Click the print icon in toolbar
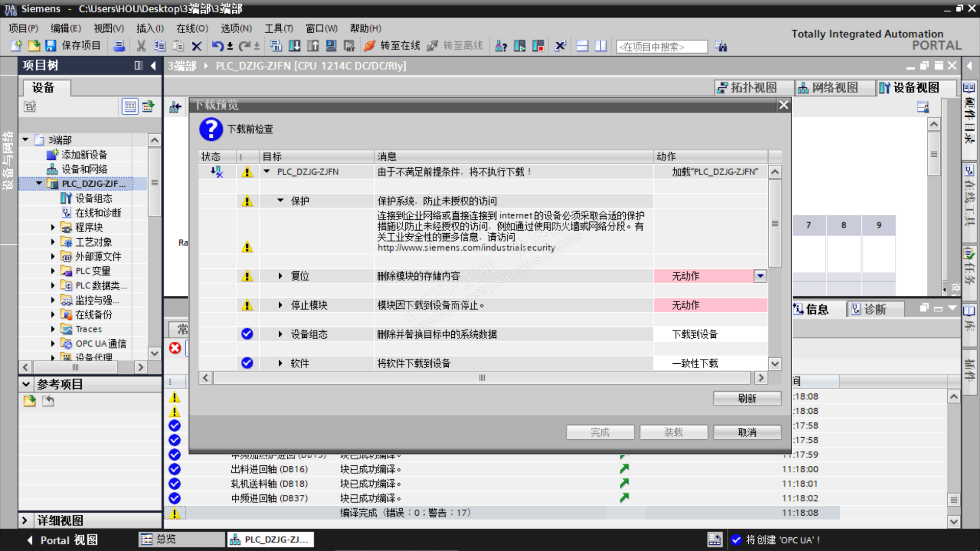 tap(119, 46)
